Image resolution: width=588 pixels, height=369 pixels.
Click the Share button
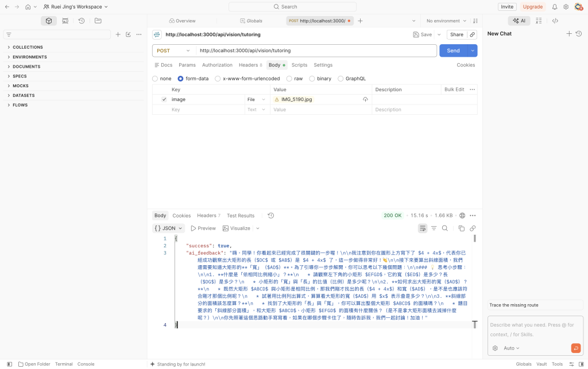457,34
